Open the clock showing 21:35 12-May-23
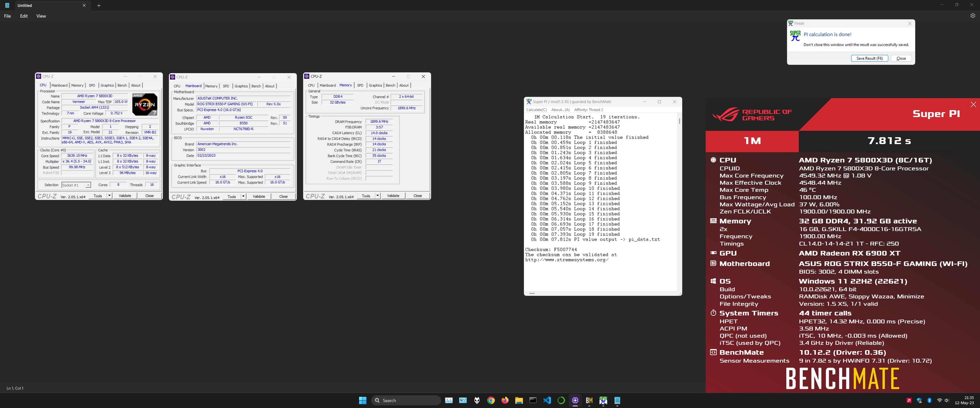Image resolution: width=980 pixels, height=408 pixels. point(964,400)
